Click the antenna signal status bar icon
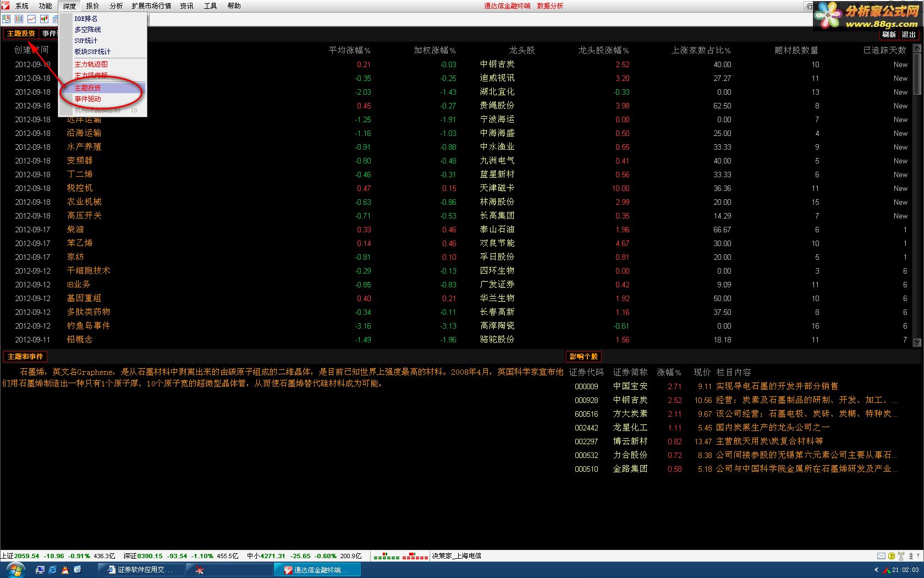This screenshot has height=578, width=924. tap(901, 556)
